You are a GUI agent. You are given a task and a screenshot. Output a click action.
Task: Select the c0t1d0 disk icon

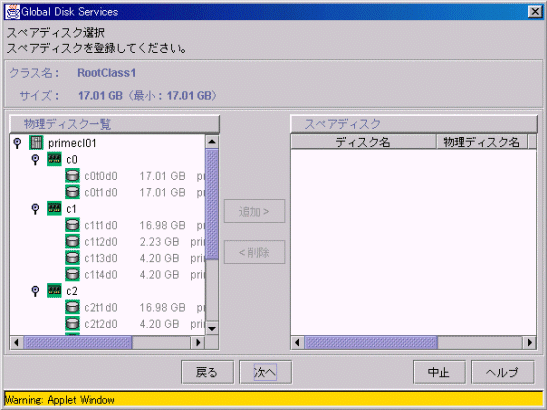(72, 192)
